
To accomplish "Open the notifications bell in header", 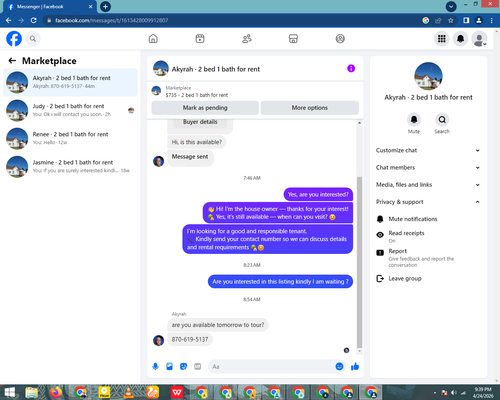I will (460, 39).
